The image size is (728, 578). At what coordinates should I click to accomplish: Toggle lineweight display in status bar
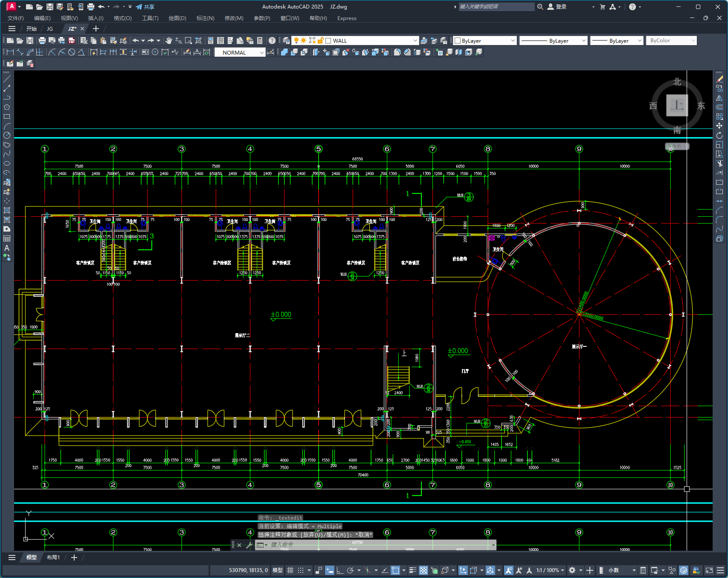(412, 570)
